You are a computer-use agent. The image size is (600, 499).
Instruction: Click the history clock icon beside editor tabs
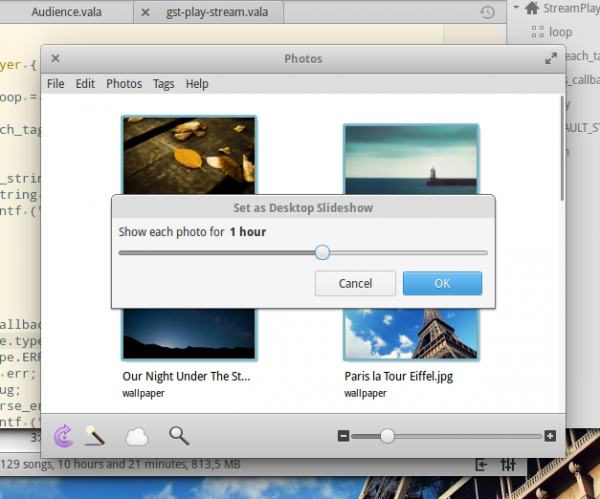pyautogui.click(x=487, y=13)
